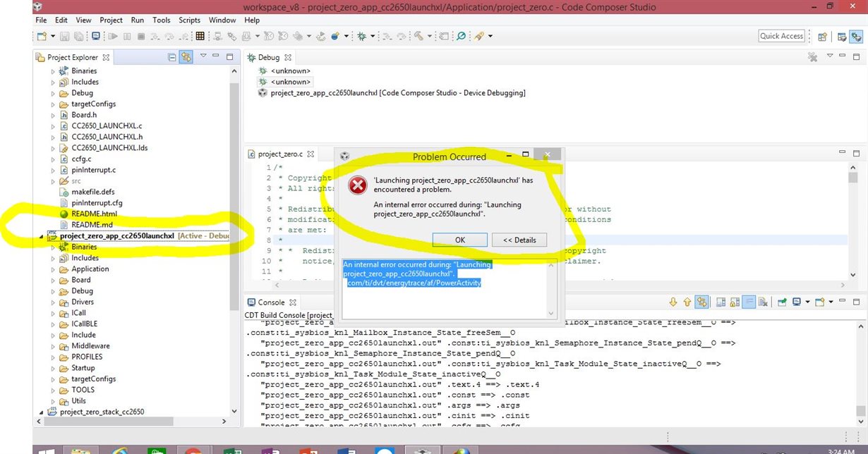Expand the ICallBLE folder
Screen dimensions: 868x454
click(53, 324)
